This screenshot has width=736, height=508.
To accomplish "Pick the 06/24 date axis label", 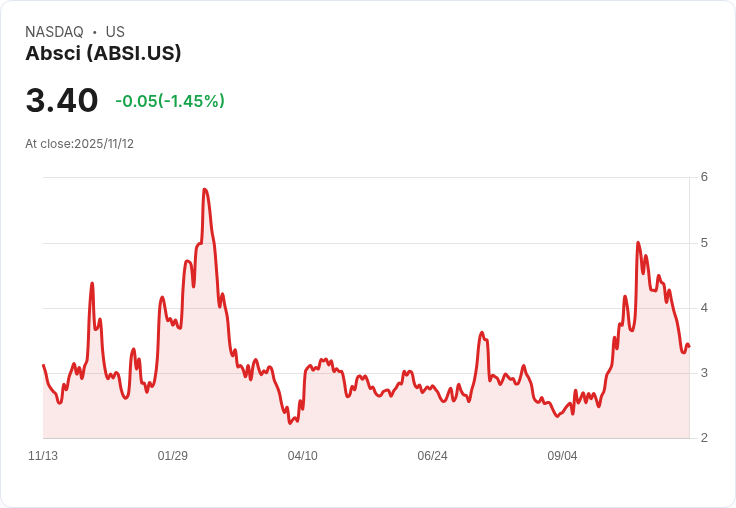I will coord(432,456).
